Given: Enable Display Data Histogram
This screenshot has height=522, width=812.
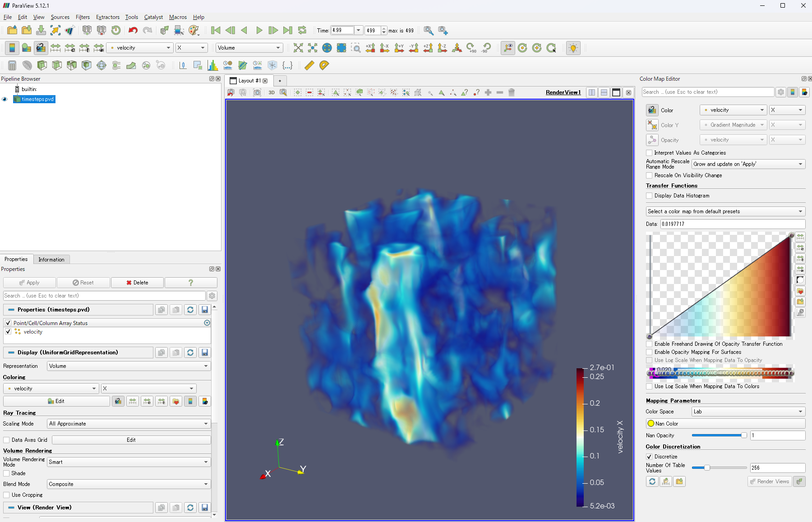Looking at the screenshot, I should pos(649,196).
